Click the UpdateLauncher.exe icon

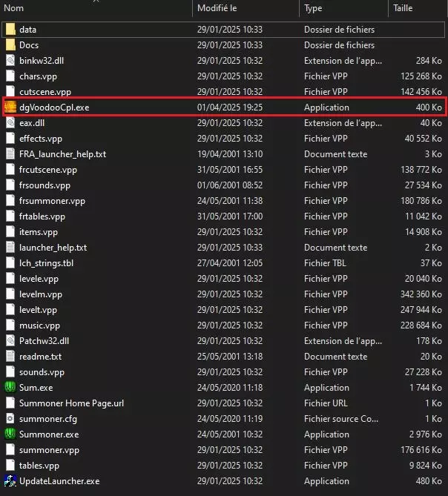pos(10,481)
